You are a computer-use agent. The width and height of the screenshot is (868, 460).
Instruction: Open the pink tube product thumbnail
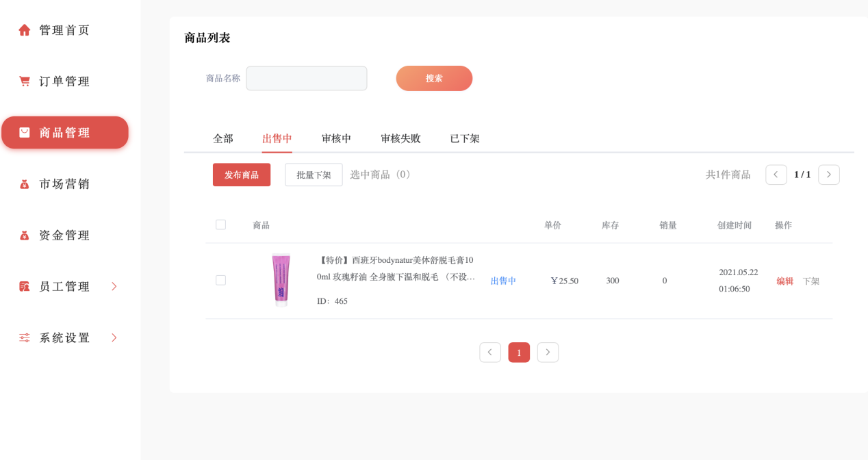[x=281, y=279]
